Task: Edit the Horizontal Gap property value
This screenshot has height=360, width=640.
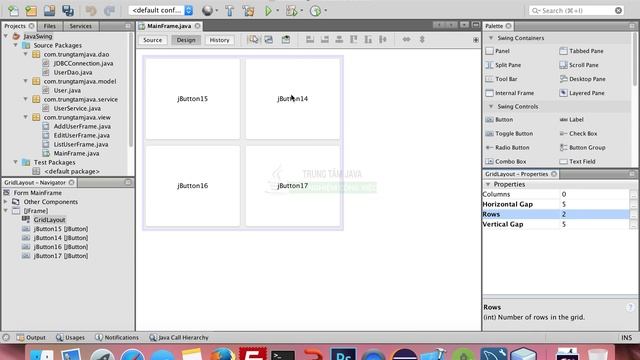Action: [x=594, y=204]
